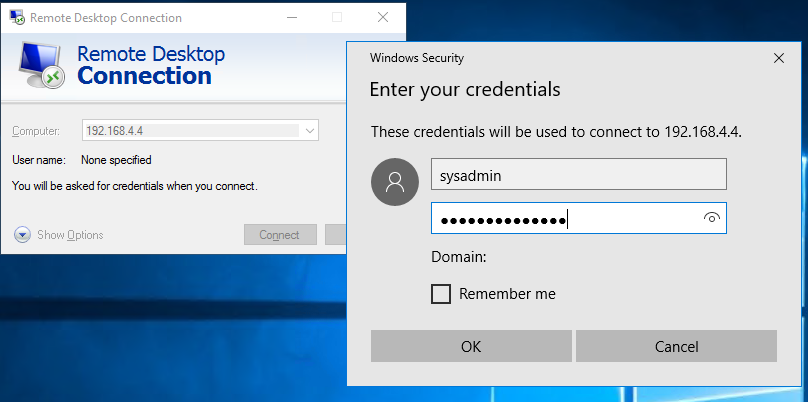This screenshot has height=402, width=808.
Task: Confirm credentials with the OK button
Action: point(471,346)
